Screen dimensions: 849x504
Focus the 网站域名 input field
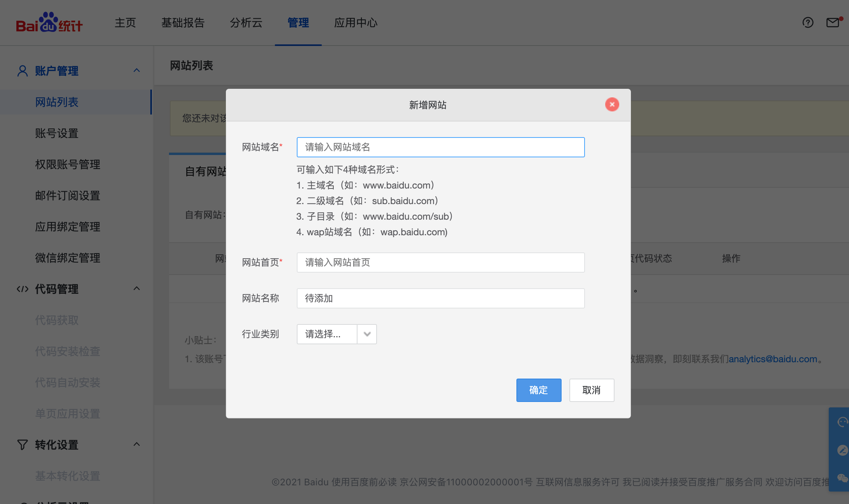[440, 147]
